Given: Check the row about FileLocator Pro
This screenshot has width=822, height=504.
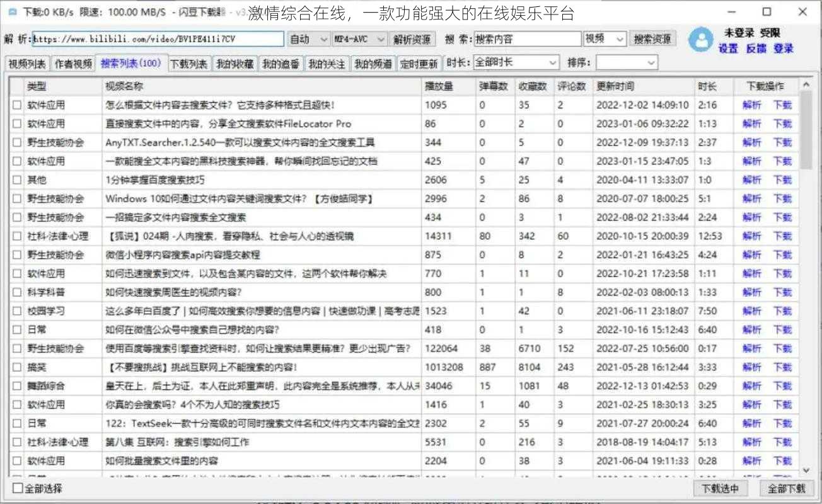Looking at the screenshot, I should [x=16, y=124].
